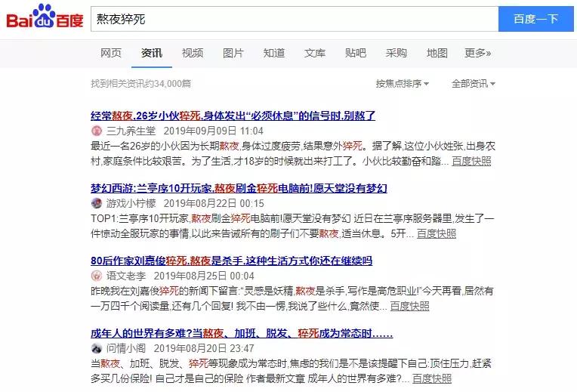The image size is (577, 392).
Task: Click the 百度一下 search button
Action: pyautogui.click(x=535, y=19)
